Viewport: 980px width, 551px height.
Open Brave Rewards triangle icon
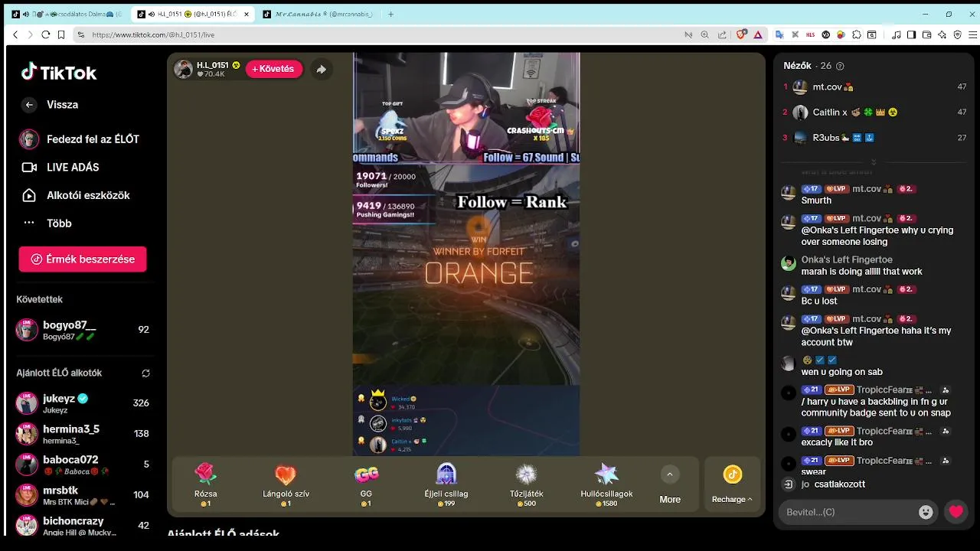758,34
